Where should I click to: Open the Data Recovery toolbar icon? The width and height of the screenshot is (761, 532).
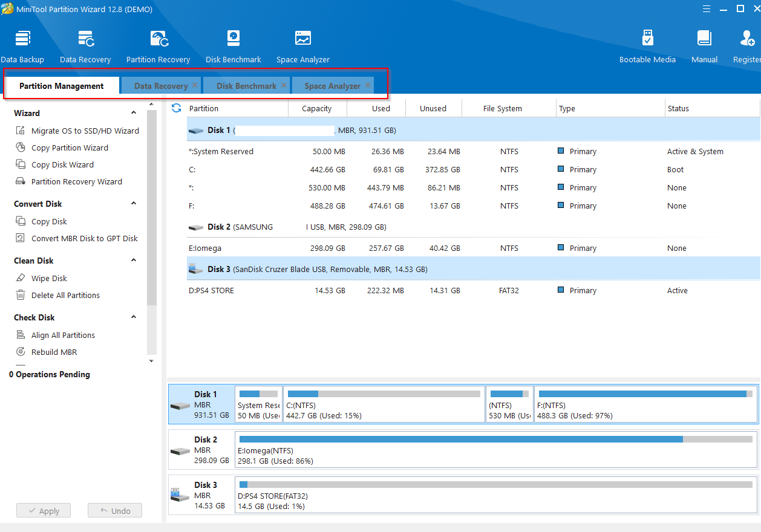pos(85,46)
